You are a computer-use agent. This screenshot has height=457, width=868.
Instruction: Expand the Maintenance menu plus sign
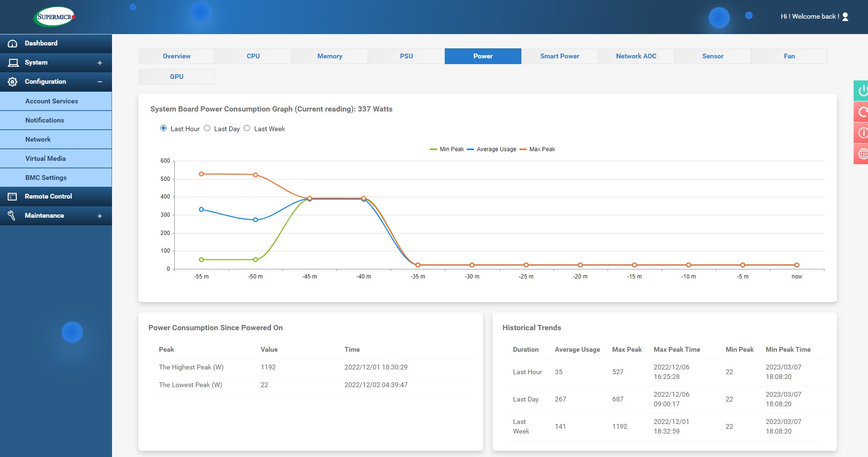[x=100, y=216]
